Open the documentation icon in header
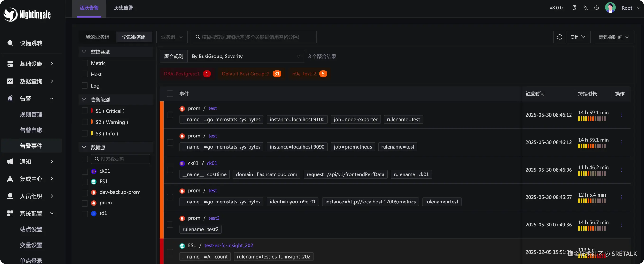 (575, 8)
